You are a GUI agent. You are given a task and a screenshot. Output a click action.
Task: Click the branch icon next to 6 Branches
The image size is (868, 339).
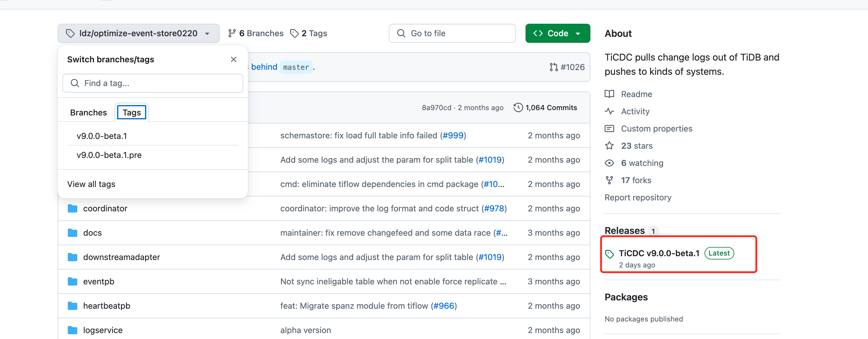click(x=232, y=33)
